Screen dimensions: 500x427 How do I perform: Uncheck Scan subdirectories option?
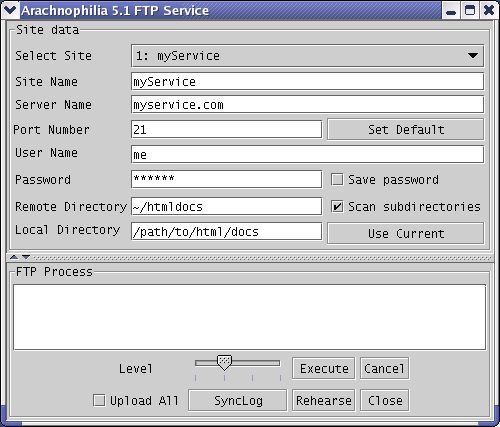coord(337,206)
